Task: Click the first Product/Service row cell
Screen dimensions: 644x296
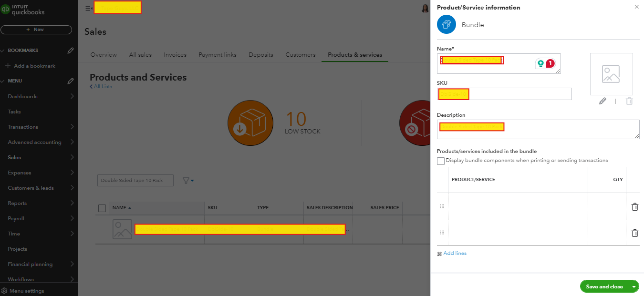Action: (518, 206)
